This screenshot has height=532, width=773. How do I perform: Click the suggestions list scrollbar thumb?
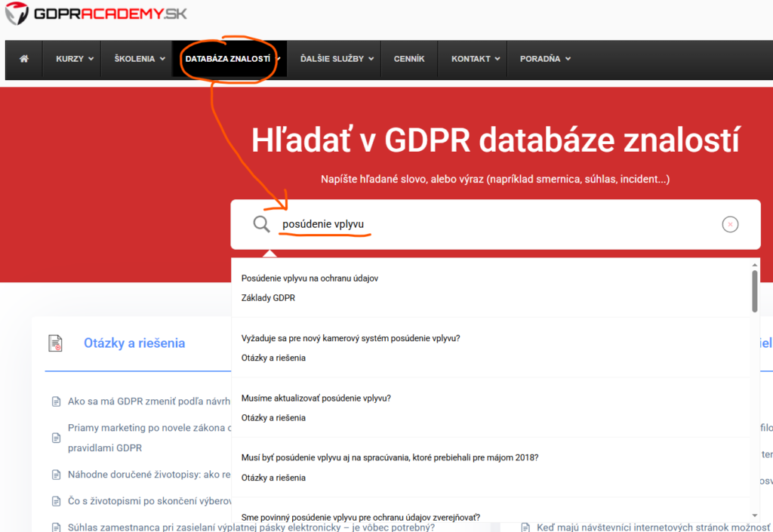click(754, 291)
